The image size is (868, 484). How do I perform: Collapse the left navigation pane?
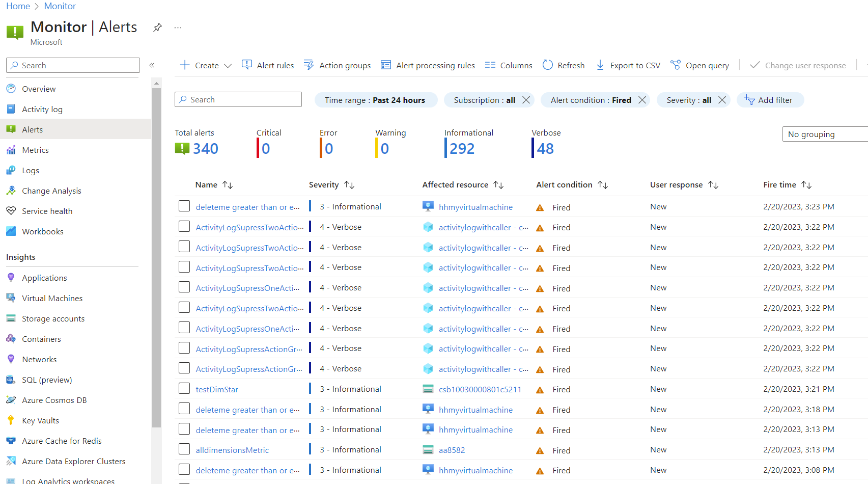point(152,65)
